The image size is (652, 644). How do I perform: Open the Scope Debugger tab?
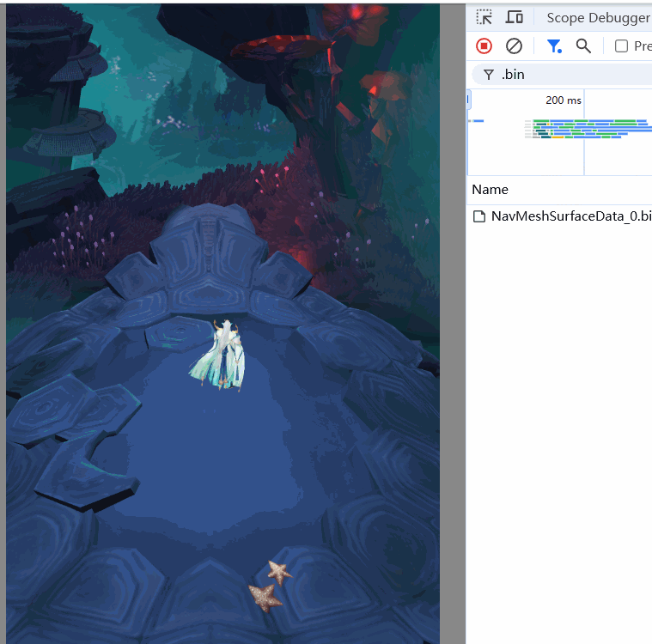[599, 18]
